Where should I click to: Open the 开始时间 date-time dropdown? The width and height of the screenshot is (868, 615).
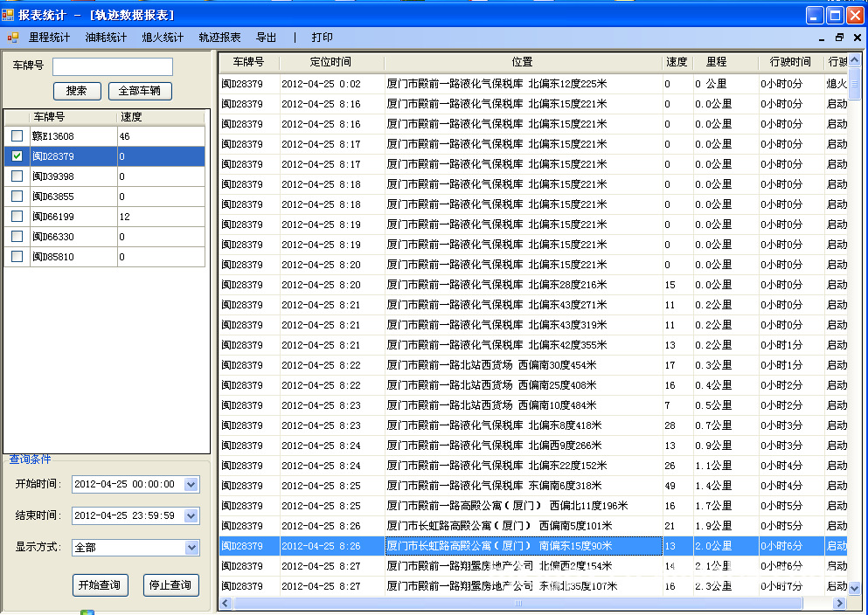[191, 484]
